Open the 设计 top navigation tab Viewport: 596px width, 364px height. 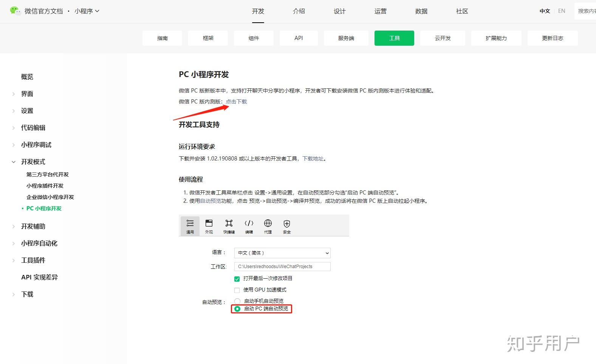340,11
